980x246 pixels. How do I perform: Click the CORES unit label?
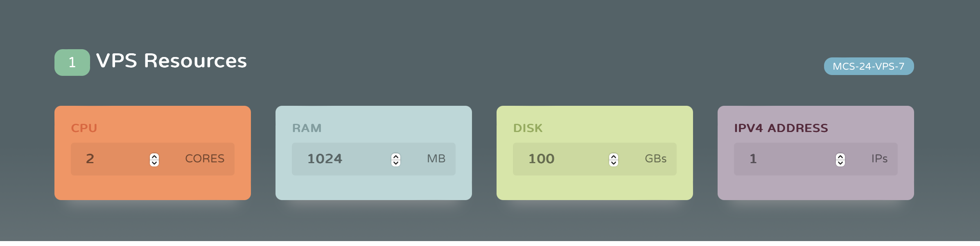click(x=205, y=159)
